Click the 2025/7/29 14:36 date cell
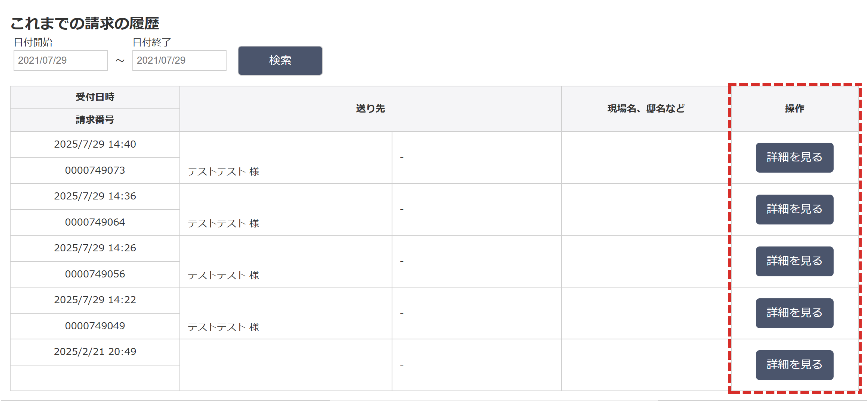Screen dimensions: 868x402 point(95,196)
